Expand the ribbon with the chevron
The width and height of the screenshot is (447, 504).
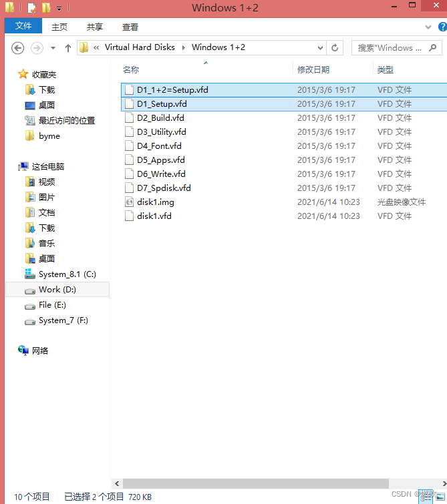(x=428, y=27)
